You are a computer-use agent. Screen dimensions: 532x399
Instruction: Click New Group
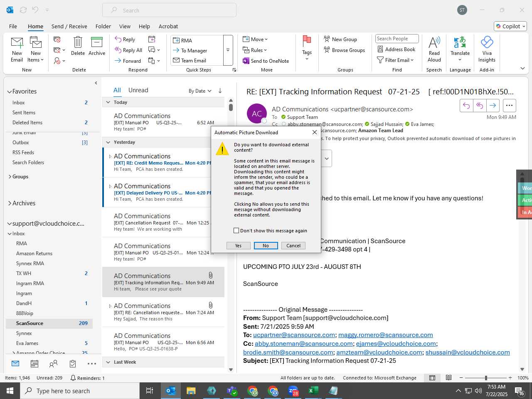click(340, 39)
